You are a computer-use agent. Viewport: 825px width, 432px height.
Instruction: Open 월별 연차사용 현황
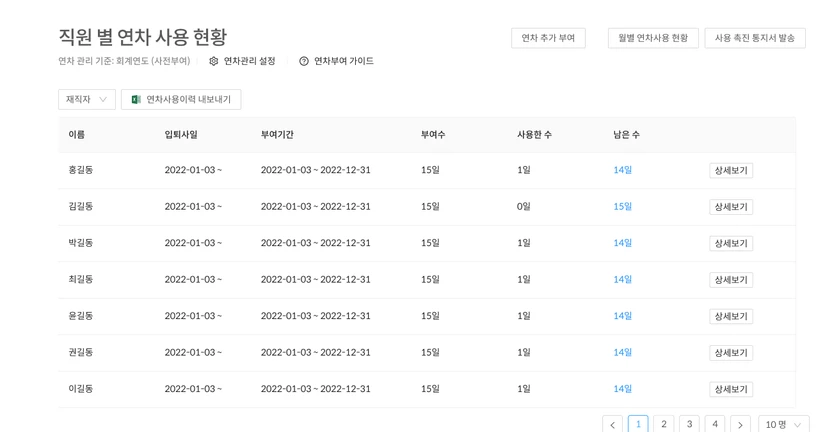(x=653, y=38)
